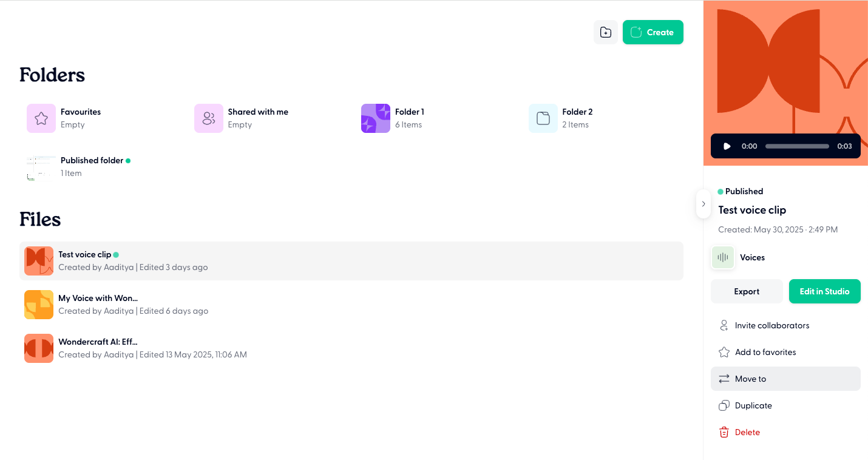Image resolution: width=868 pixels, height=460 pixels.
Task: Open the Folder 2 folder
Action: pos(543,118)
